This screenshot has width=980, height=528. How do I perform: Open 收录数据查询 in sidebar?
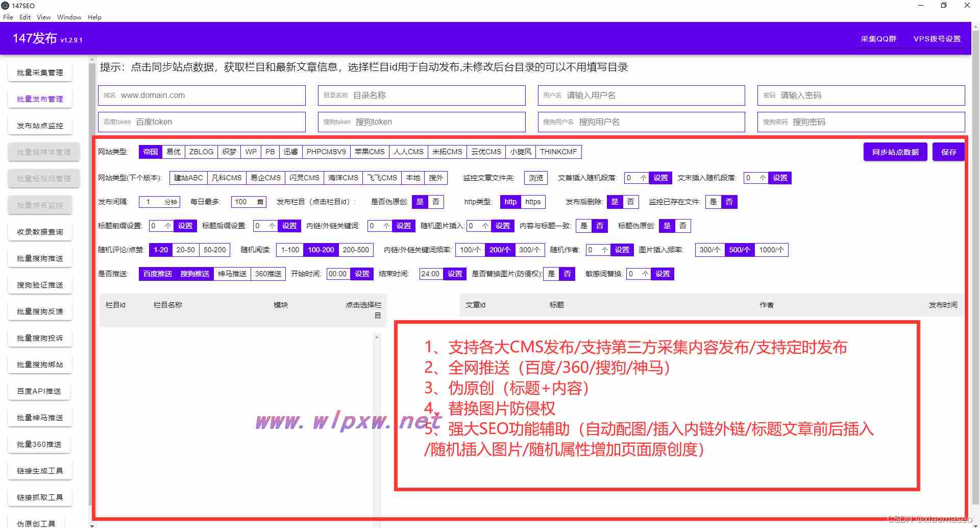(x=40, y=232)
